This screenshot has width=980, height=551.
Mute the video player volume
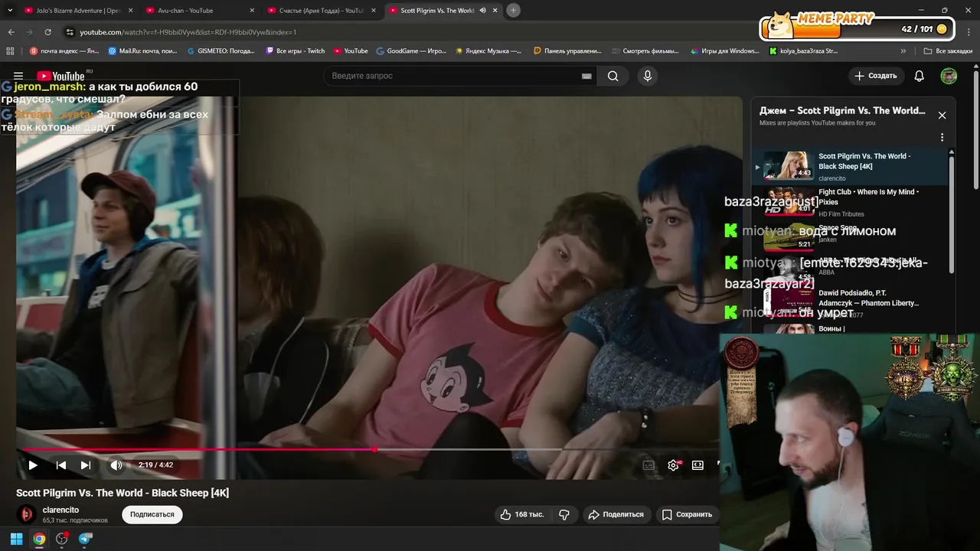(x=116, y=465)
